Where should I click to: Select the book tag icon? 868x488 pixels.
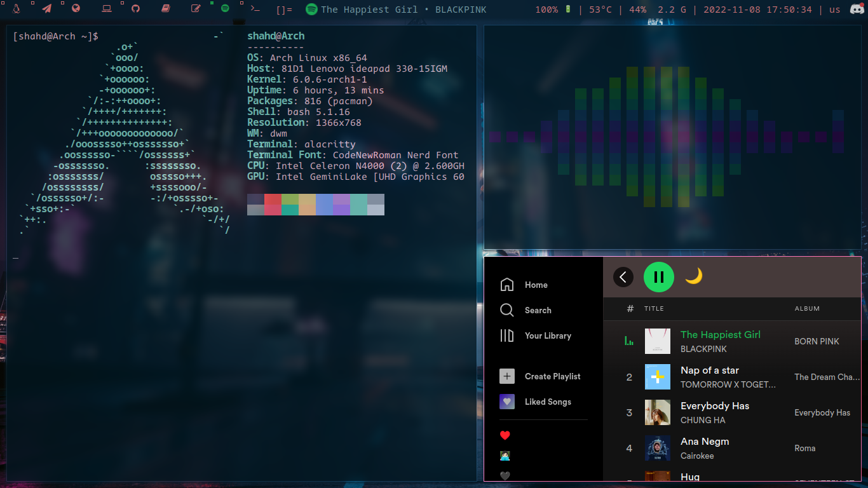coord(165,9)
